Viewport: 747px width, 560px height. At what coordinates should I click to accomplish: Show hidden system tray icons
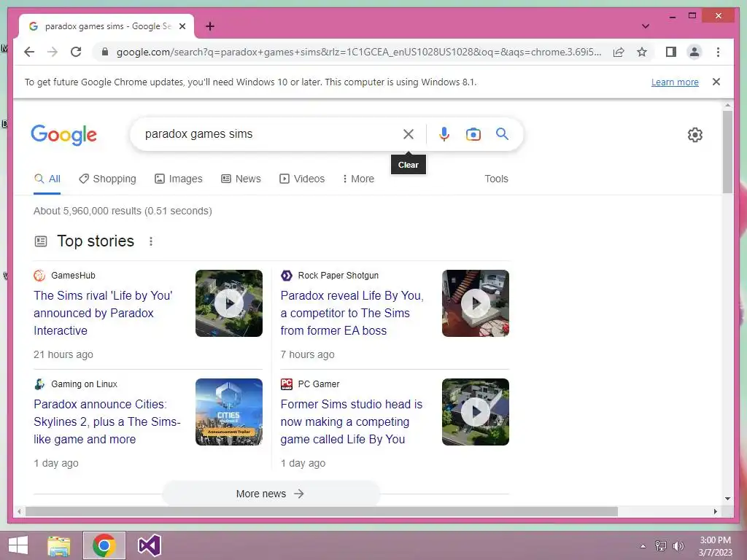pyautogui.click(x=643, y=546)
